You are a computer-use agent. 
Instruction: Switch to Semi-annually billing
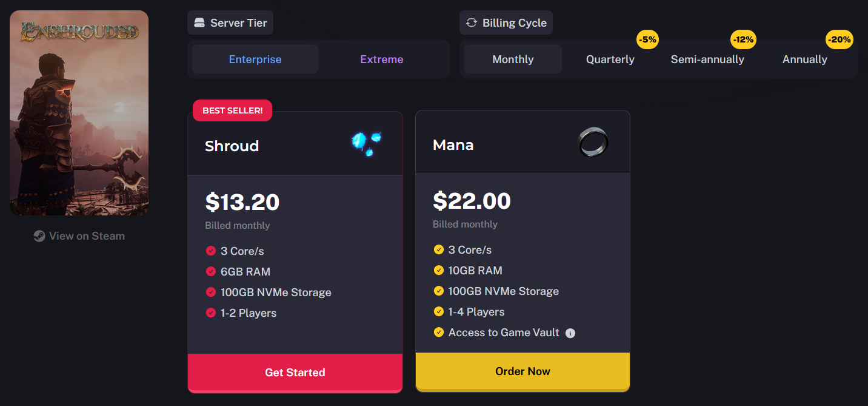707,59
